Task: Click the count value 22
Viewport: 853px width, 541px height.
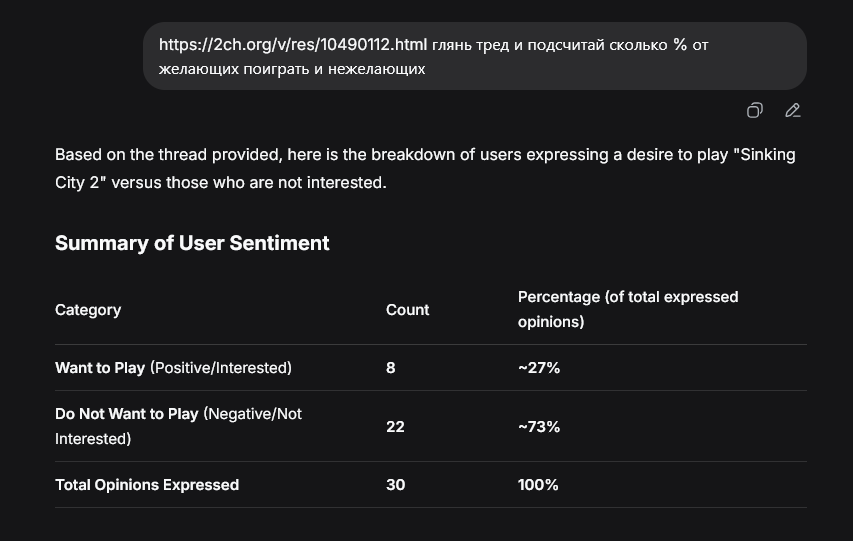Action: [395, 427]
